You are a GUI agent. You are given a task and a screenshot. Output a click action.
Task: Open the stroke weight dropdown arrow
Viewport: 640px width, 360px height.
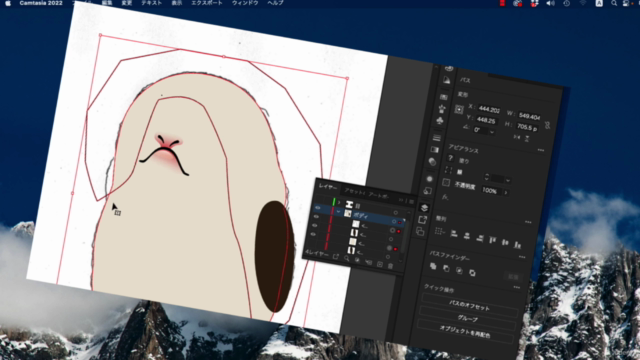(508, 180)
